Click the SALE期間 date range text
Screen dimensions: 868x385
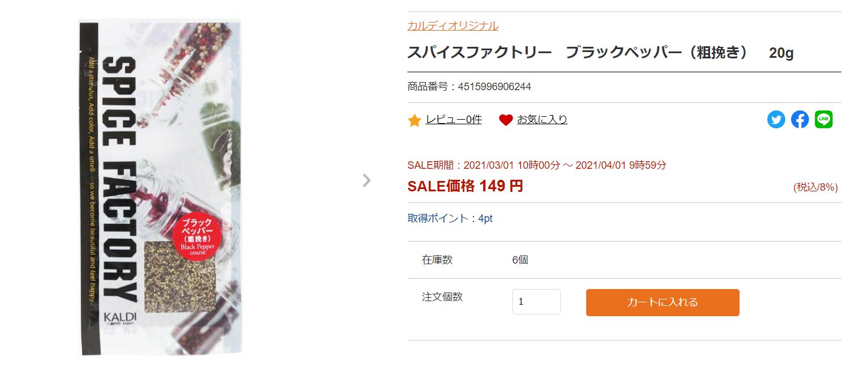click(536, 165)
